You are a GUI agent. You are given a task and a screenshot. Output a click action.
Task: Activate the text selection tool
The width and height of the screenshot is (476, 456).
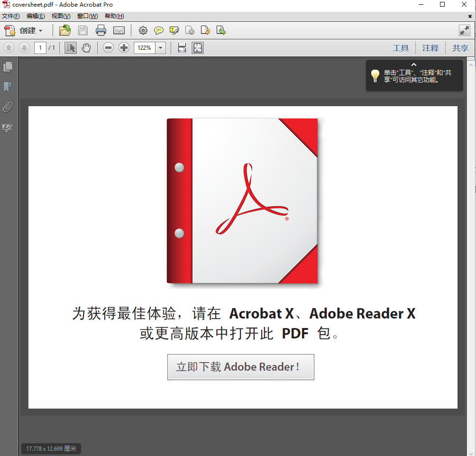coord(71,48)
